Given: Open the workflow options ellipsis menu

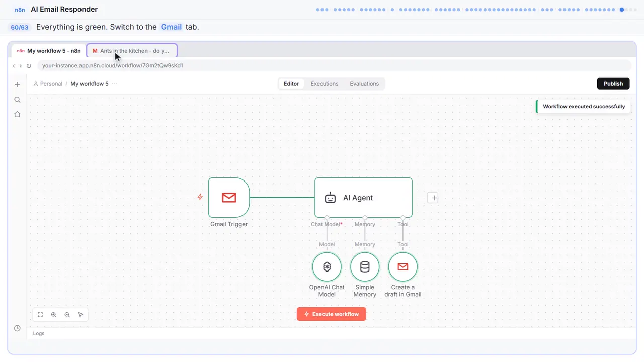Looking at the screenshot, I should point(115,84).
